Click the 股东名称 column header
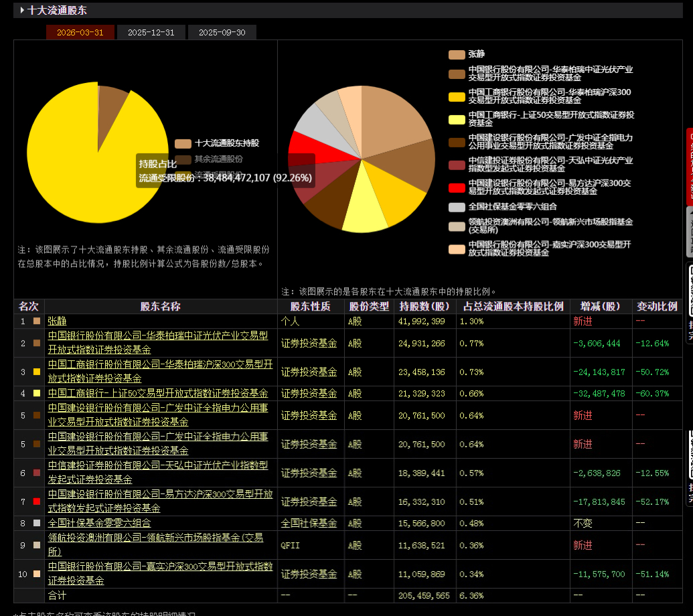693x616 pixels. 161,306
